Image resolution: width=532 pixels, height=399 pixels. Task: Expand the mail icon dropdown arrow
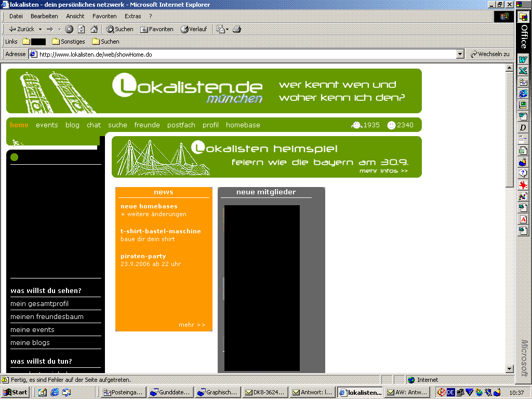click(x=228, y=29)
